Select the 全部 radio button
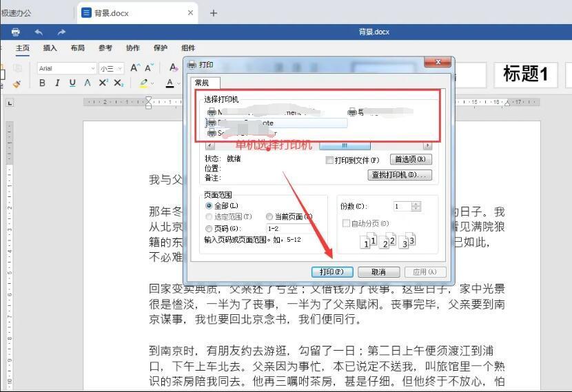 click(209, 206)
